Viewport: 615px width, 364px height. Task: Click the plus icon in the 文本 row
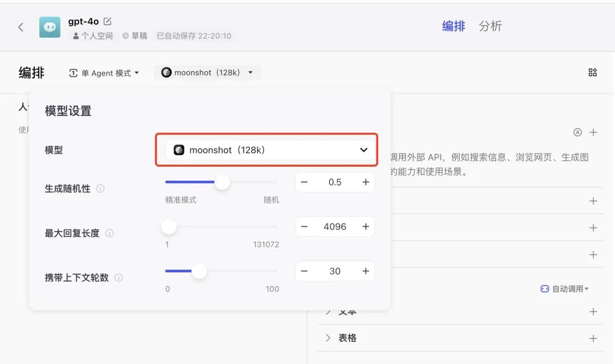(593, 312)
